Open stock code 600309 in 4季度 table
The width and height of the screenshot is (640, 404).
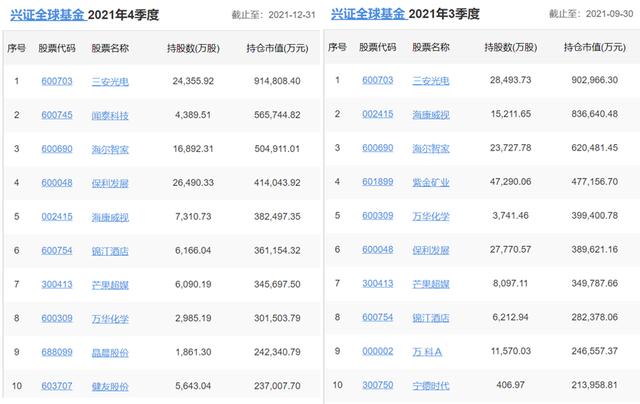[x=57, y=318]
